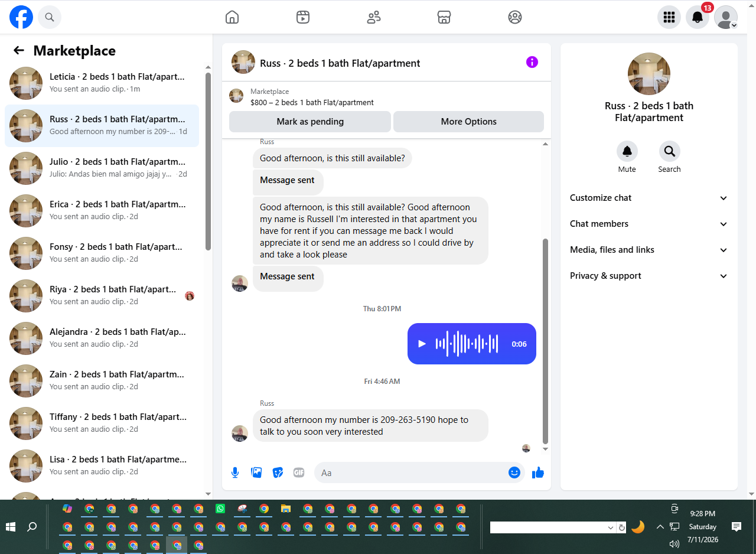The height and width of the screenshot is (554, 756).
Task: Open Copilot from the taskbar
Action: point(67,509)
